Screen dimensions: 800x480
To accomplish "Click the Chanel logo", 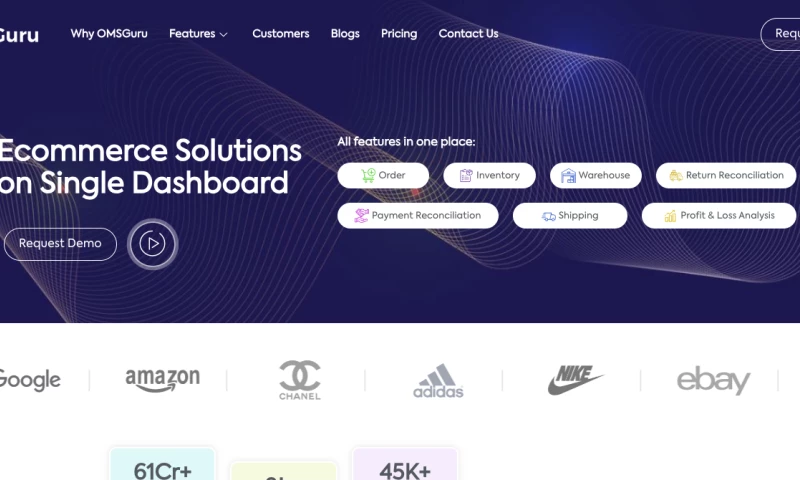I will click(299, 380).
